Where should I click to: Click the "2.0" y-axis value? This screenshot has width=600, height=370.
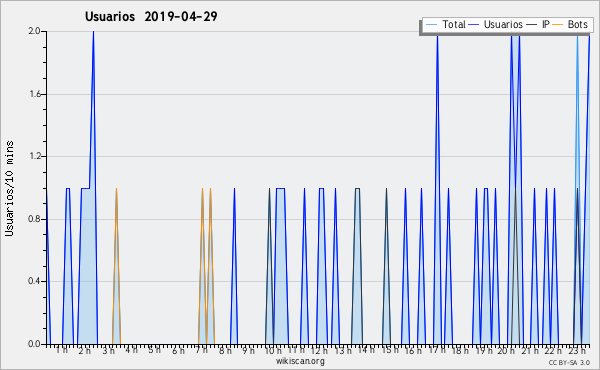tap(34, 31)
